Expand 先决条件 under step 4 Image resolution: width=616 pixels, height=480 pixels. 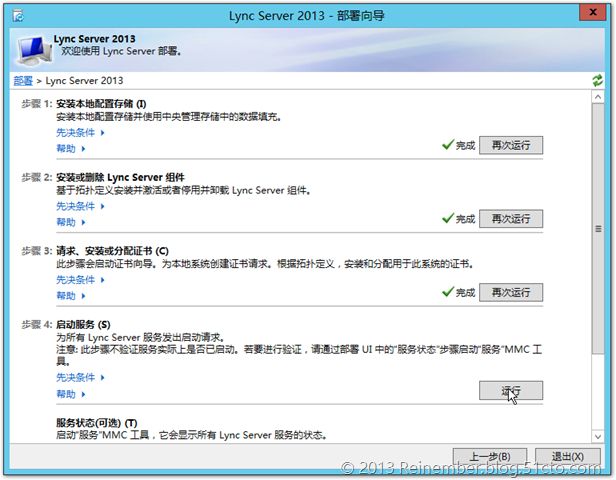coord(80,377)
